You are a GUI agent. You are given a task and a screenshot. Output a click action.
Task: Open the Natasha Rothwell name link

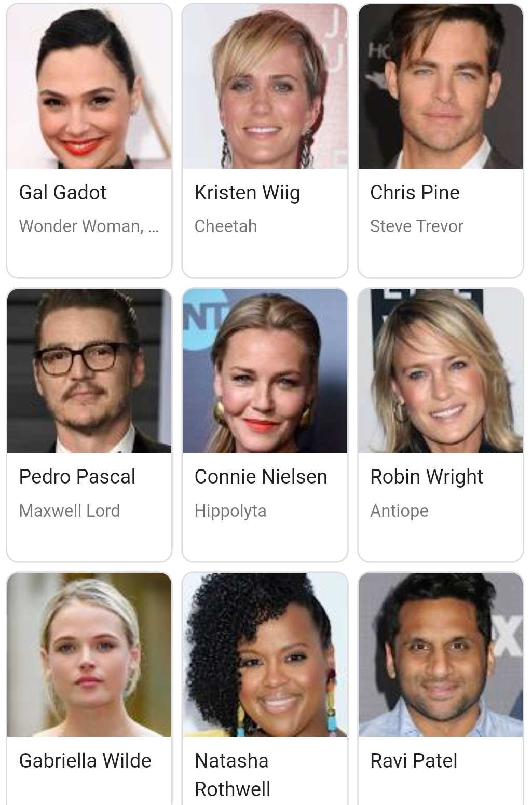(233, 775)
